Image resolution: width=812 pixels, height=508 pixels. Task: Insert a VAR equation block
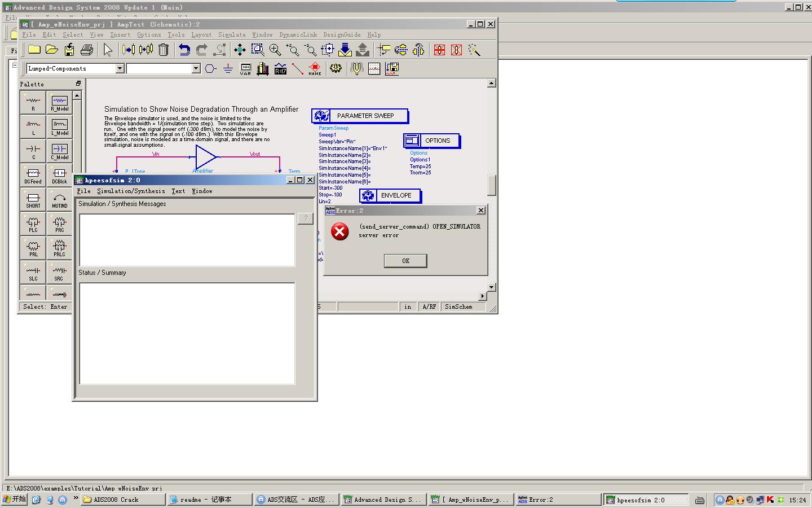tap(245, 68)
